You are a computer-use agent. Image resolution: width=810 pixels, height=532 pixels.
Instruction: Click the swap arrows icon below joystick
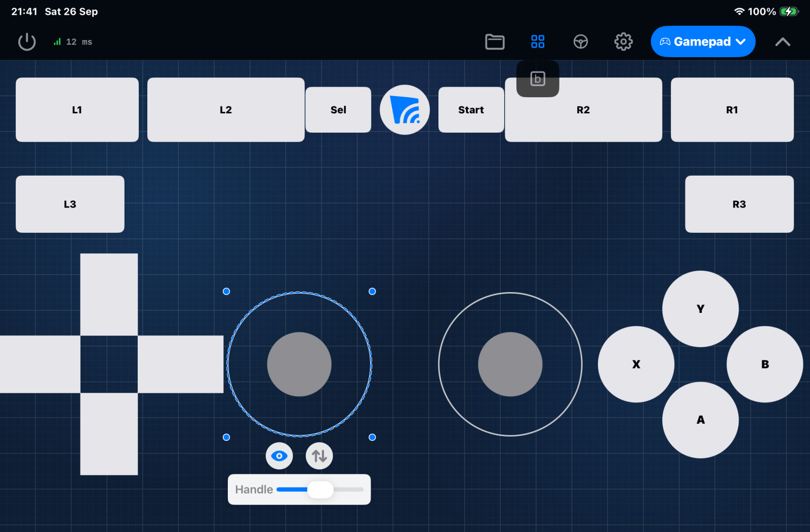click(x=319, y=456)
